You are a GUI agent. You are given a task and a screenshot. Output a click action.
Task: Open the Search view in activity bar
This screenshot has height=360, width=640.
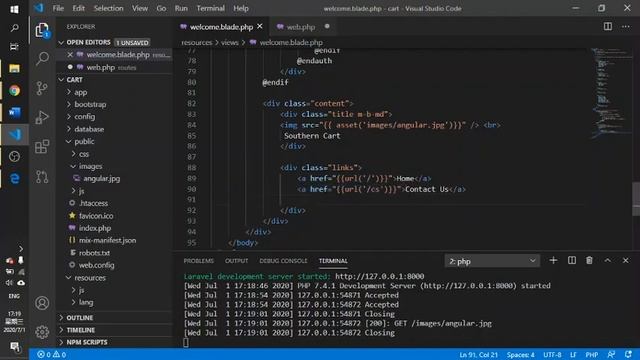[42, 58]
